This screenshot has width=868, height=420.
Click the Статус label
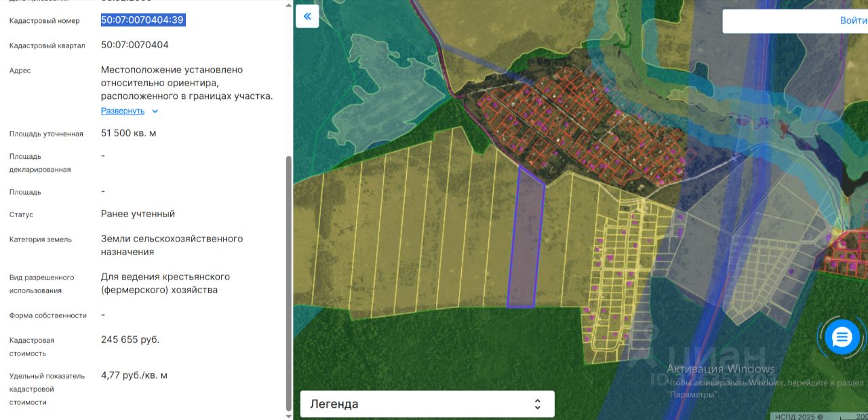(x=22, y=214)
